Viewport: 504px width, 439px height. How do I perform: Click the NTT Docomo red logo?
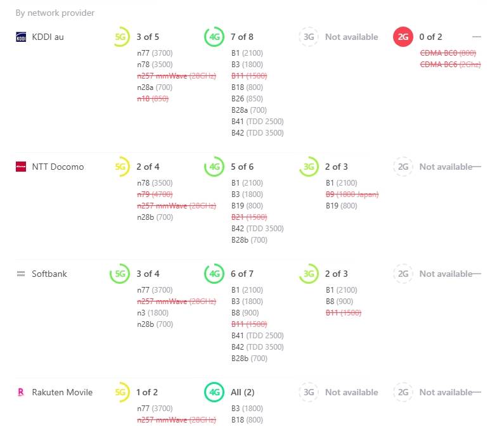pyautogui.click(x=21, y=167)
